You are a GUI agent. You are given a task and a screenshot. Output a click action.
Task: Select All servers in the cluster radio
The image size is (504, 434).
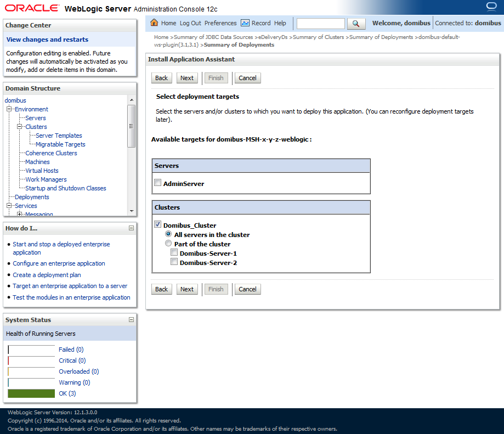(168, 234)
